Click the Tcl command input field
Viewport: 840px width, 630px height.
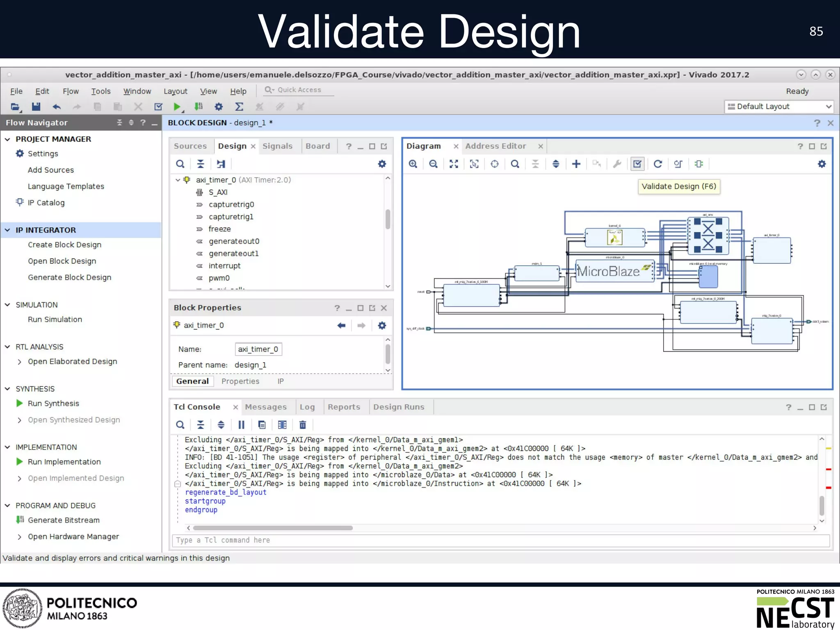click(x=501, y=541)
